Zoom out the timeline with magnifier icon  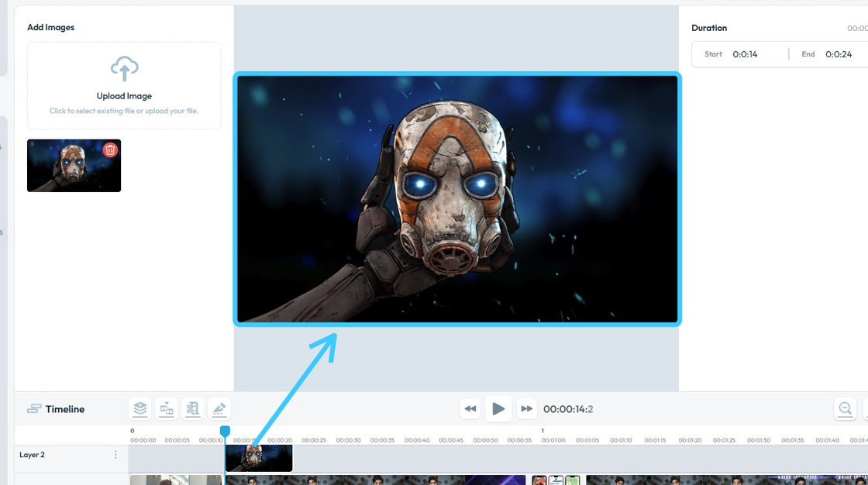[845, 409]
